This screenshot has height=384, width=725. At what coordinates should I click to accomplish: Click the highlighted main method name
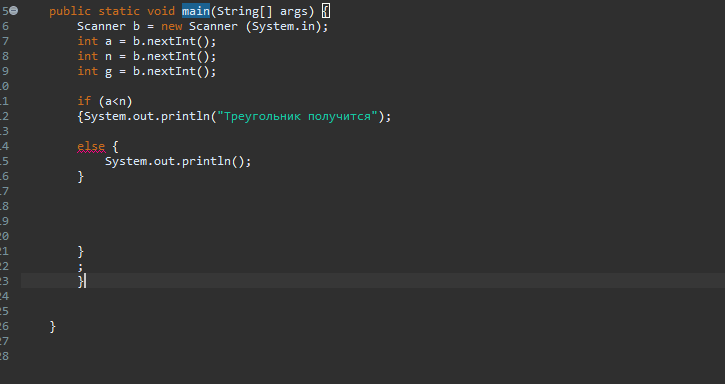pos(196,11)
